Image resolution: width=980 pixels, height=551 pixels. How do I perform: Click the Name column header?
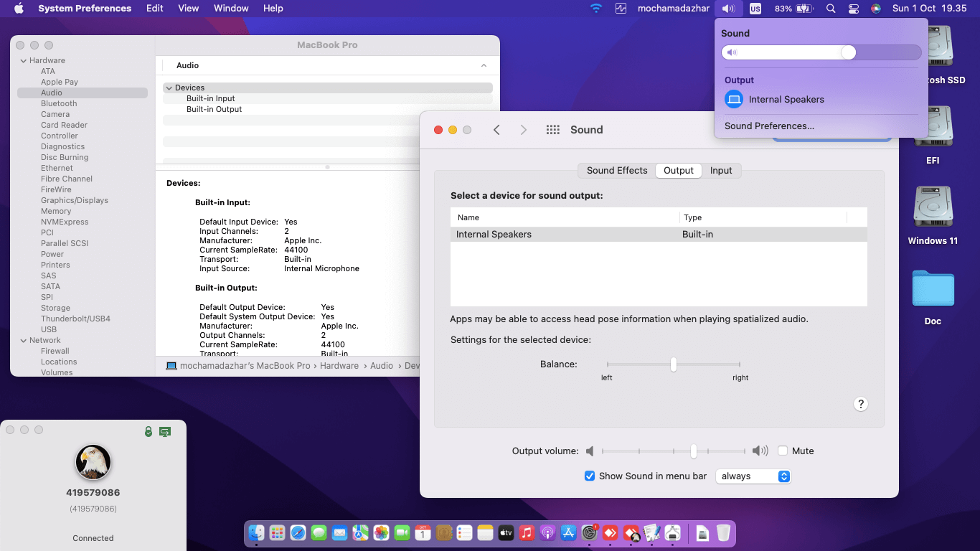(565, 217)
